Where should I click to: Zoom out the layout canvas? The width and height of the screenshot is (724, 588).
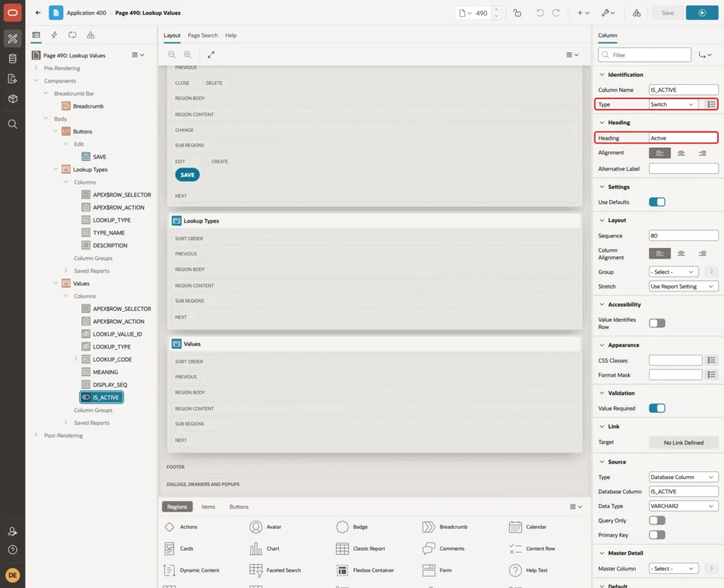(172, 54)
